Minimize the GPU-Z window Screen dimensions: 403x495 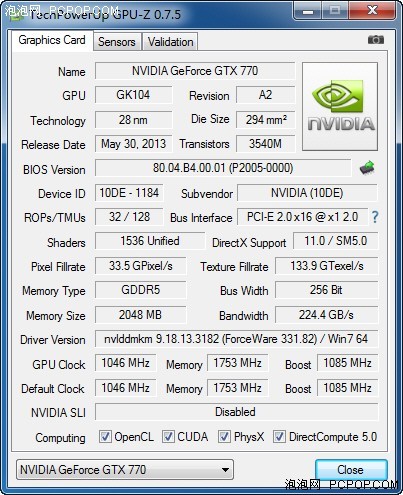[308, 11]
